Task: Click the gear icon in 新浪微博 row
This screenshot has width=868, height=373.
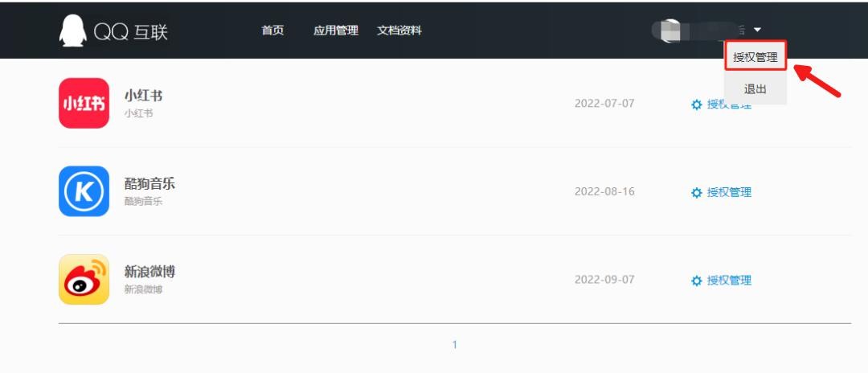Action: 696,281
